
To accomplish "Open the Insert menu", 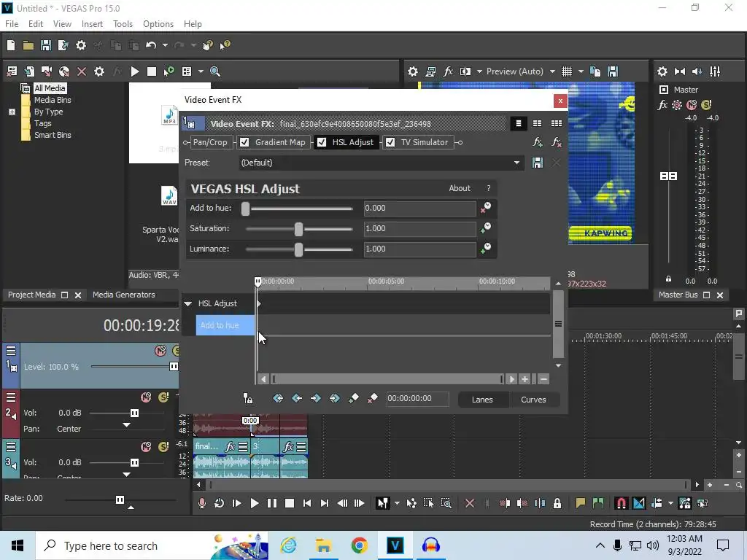I will click(92, 24).
